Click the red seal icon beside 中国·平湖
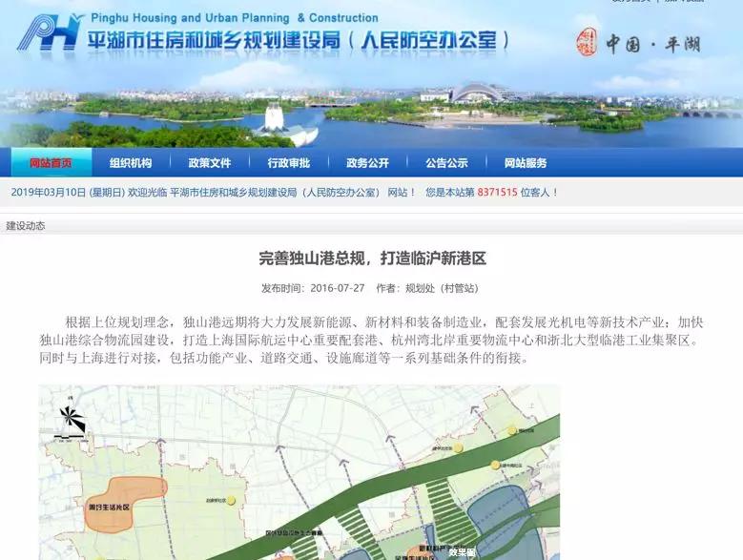 pyautogui.click(x=587, y=42)
